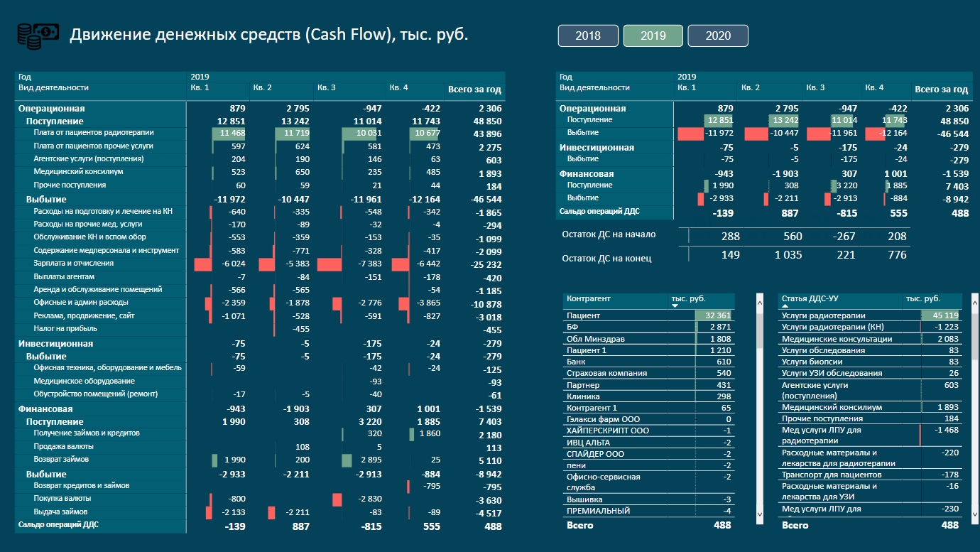
Task: Select the Обл Минздрав counterparty row
Action: click(649, 339)
